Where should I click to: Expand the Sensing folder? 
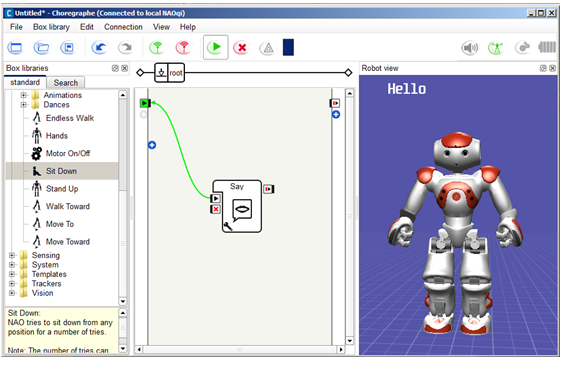(x=11, y=255)
